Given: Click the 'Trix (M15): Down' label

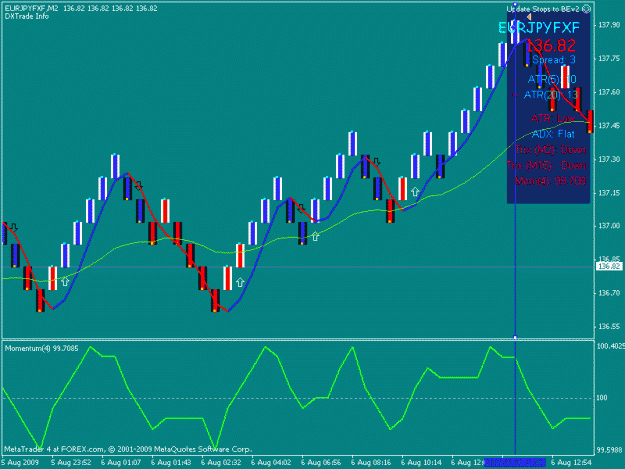Looking at the screenshot, I should point(546,165).
